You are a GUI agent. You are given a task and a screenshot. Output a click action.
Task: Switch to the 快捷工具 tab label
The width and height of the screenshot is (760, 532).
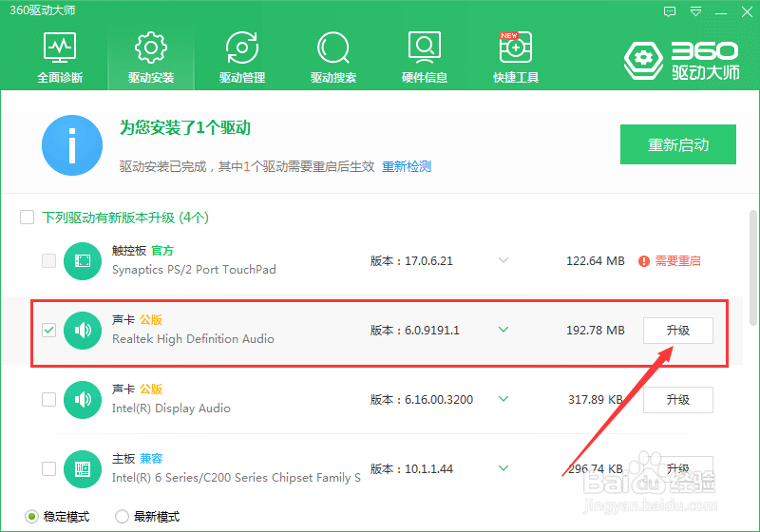pos(516,78)
